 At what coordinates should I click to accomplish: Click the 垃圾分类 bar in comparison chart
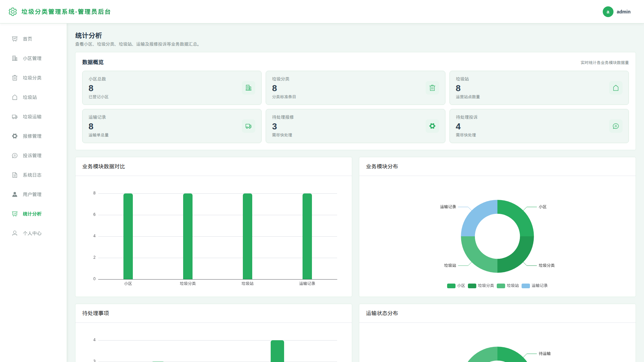pos(188,236)
